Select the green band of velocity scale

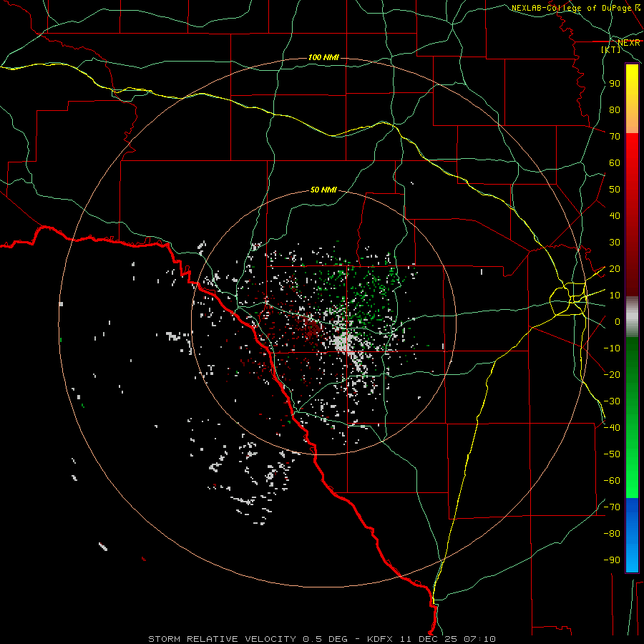(x=632, y=418)
